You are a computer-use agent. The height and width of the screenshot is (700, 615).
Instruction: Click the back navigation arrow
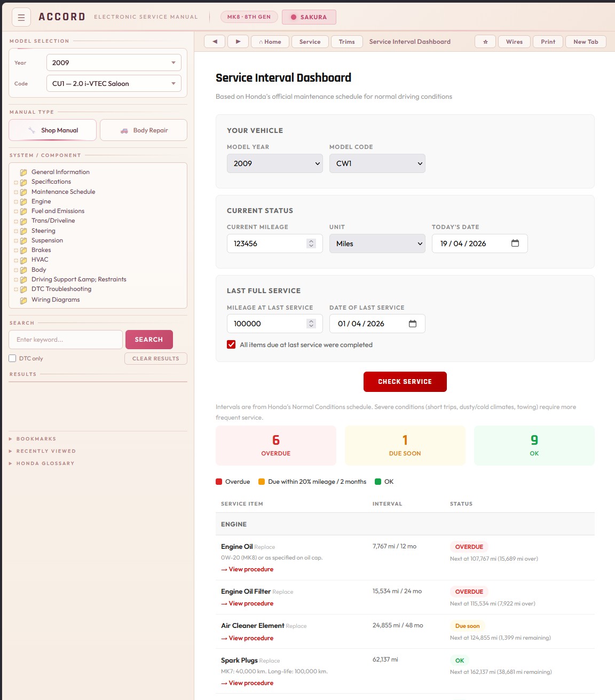pos(215,42)
